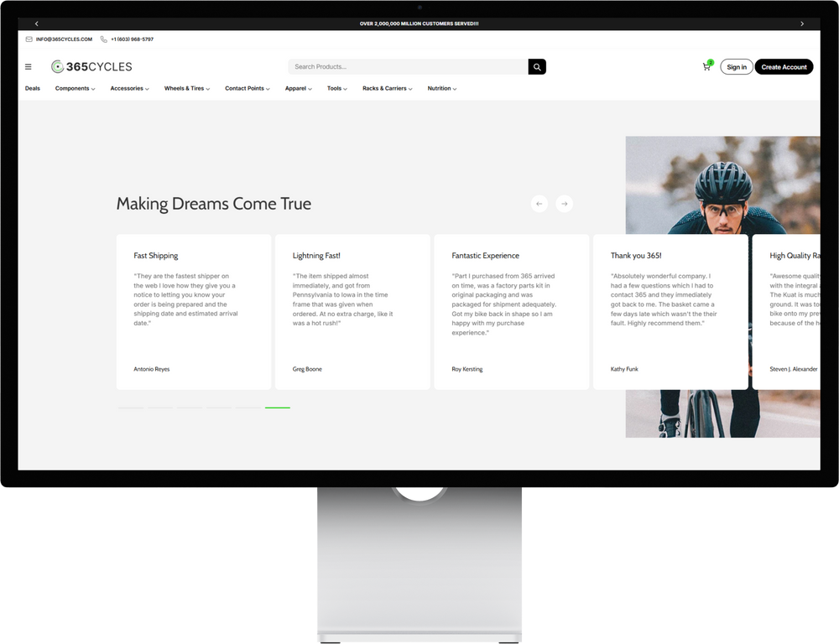Click the Sign in button
This screenshot has width=839, height=644.
(737, 67)
